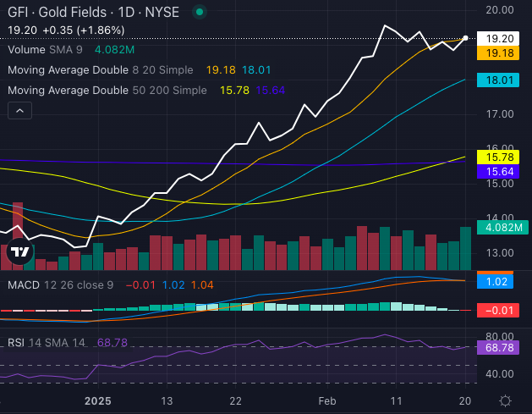Viewport: 532px width, 414px height.
Task: Click the blue 1.02 MACD axis tag
Action: (x=495, y=282)
